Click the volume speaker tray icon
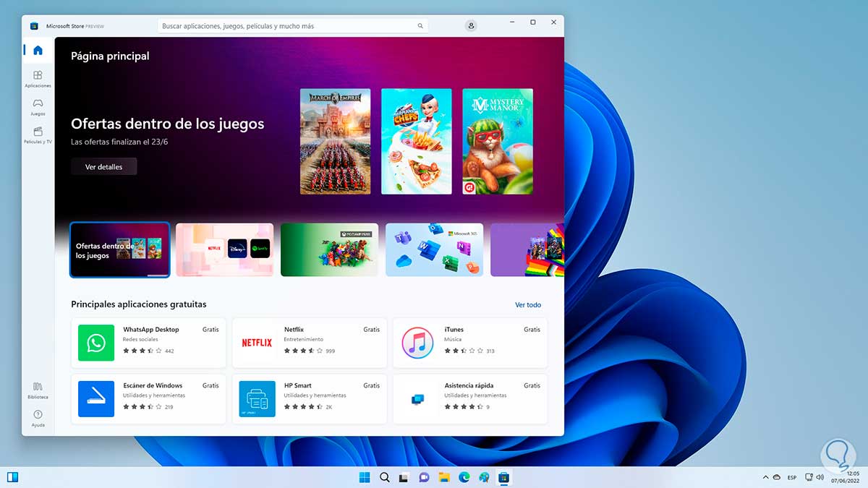Image resolution: width=868 pixels, height=488 pixels. [x=820, y=477]
